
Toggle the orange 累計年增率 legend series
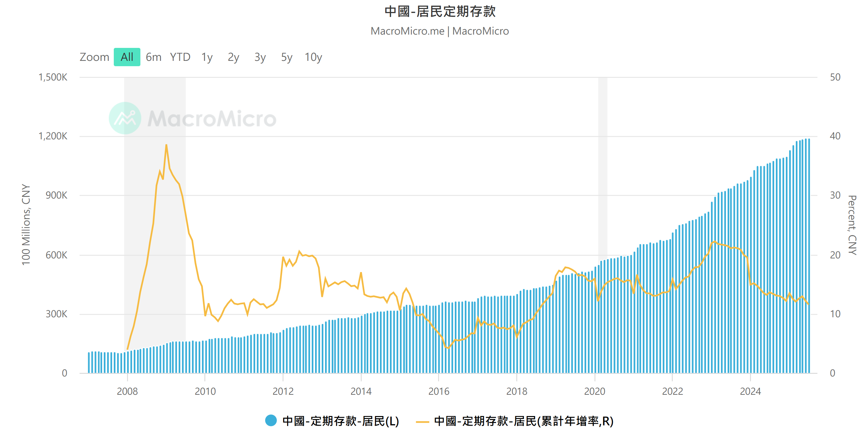[515, 421]
